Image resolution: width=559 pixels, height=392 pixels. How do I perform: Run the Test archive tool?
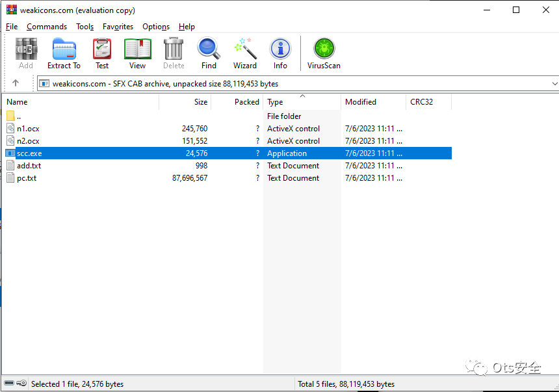pyautogui.click(x=102, y=53)
